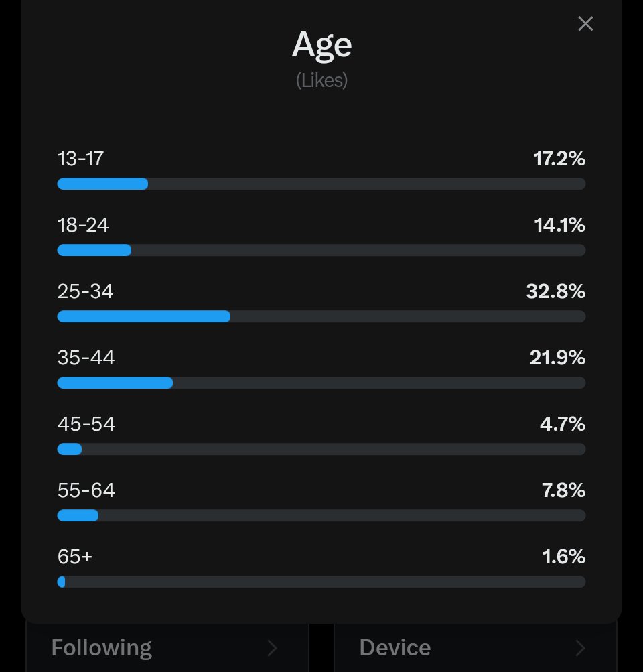
Task: Click the 25-34 age progress bar
Action: pyautogui.click(x=321, y=317)
